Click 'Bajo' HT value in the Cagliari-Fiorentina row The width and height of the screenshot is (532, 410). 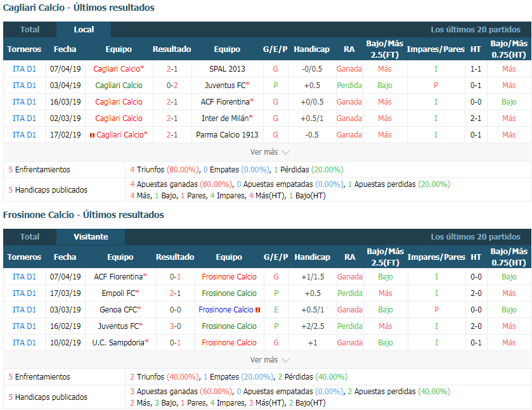509,102
